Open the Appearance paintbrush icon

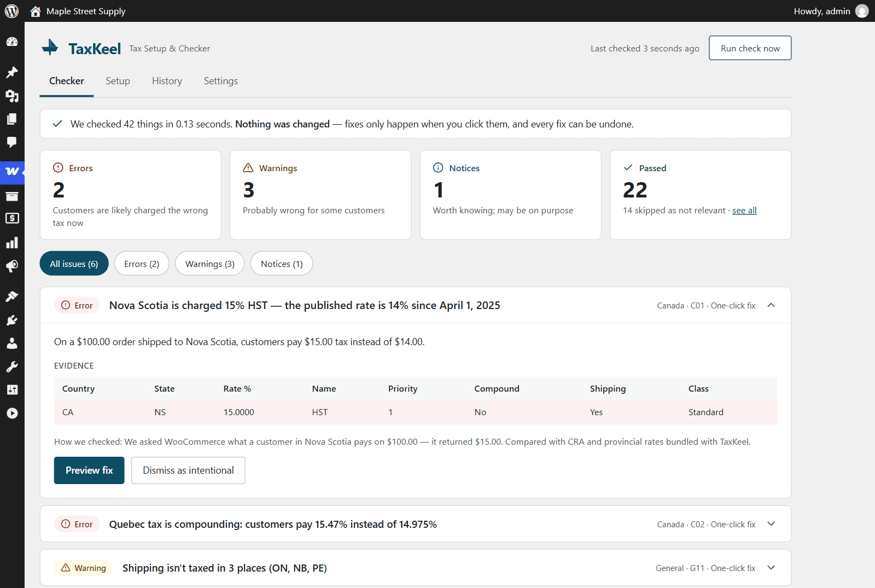coord(12,296)
